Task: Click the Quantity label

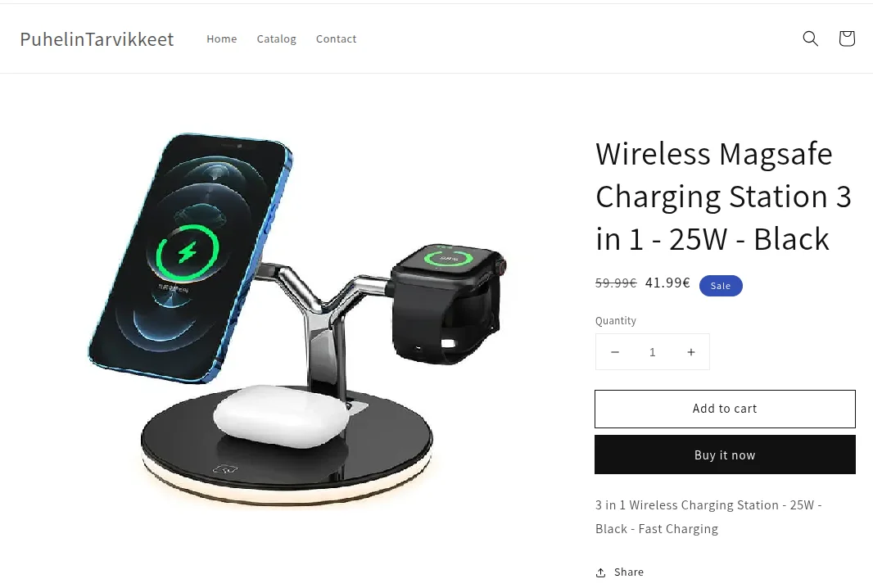Action: coord(616,321)
